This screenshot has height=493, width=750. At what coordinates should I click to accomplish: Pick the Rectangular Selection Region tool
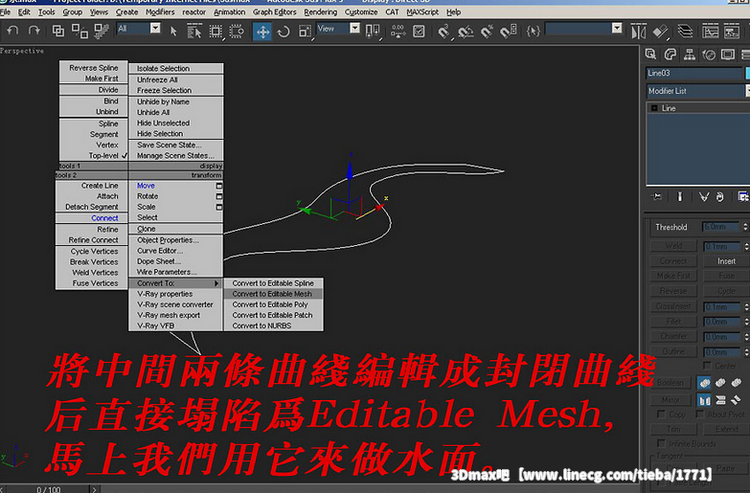[216, 32]
